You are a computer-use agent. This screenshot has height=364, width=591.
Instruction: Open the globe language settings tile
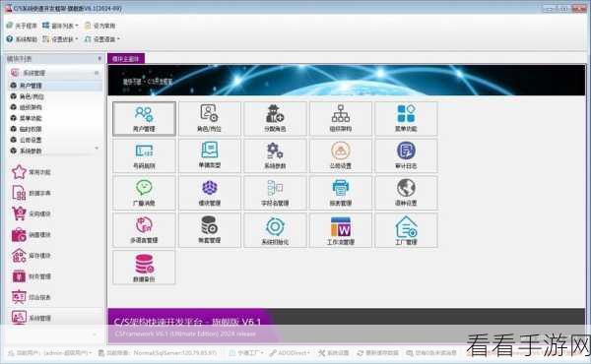pos(406,193)
